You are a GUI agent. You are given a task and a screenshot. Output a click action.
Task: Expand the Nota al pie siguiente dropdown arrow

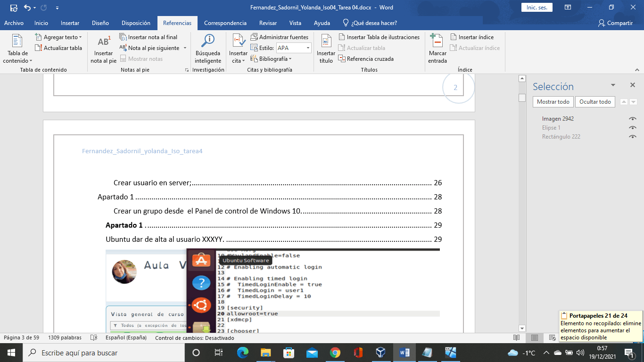point(185,48)
